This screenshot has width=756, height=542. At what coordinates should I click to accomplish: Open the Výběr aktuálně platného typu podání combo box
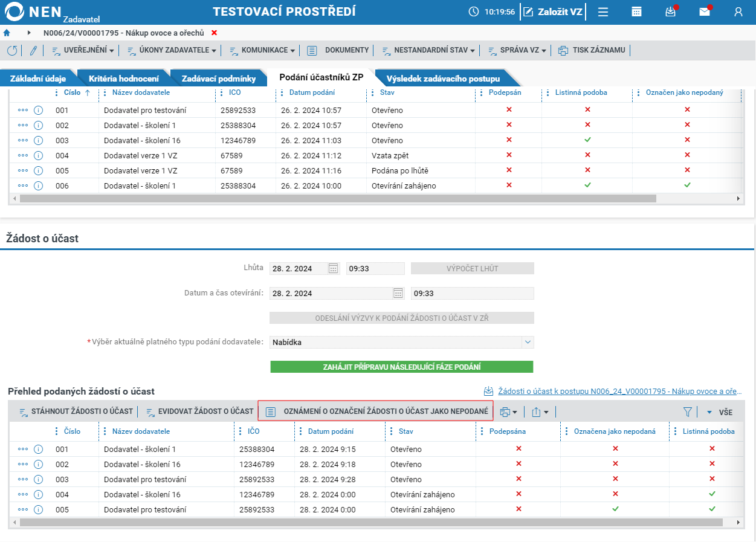(402, 342)
